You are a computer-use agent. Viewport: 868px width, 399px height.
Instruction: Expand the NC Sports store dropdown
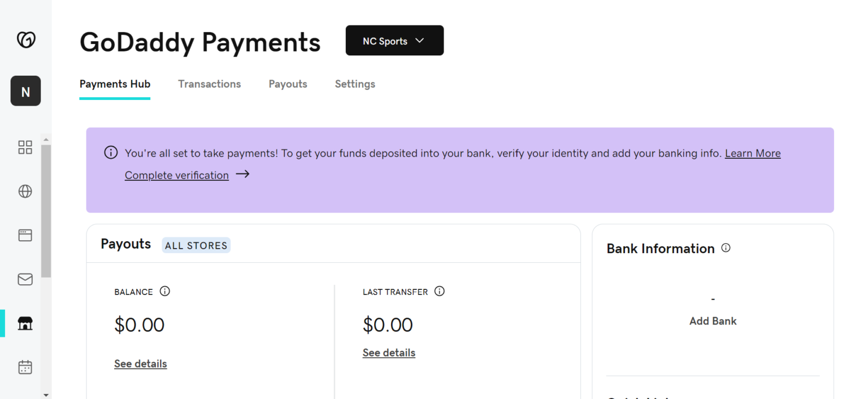(394, 41)
